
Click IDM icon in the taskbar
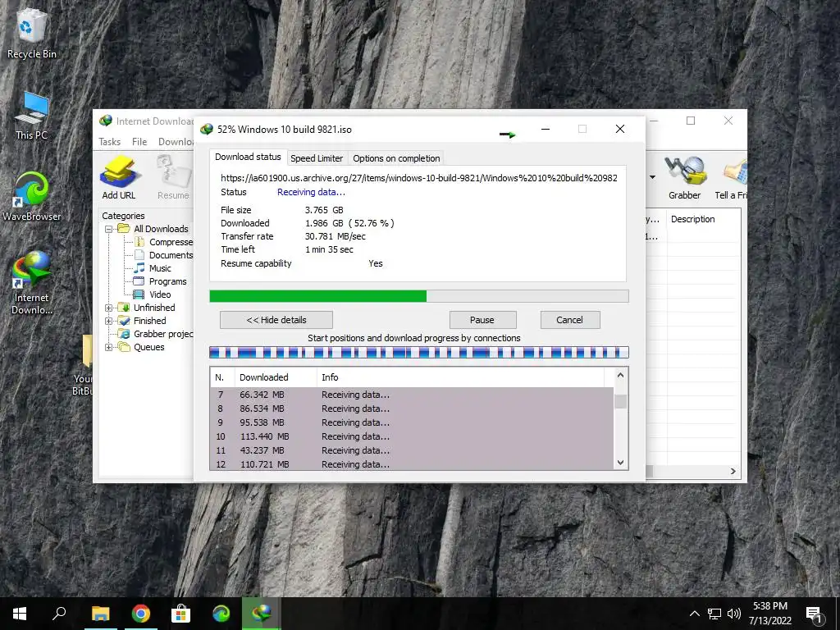point(262,614)
